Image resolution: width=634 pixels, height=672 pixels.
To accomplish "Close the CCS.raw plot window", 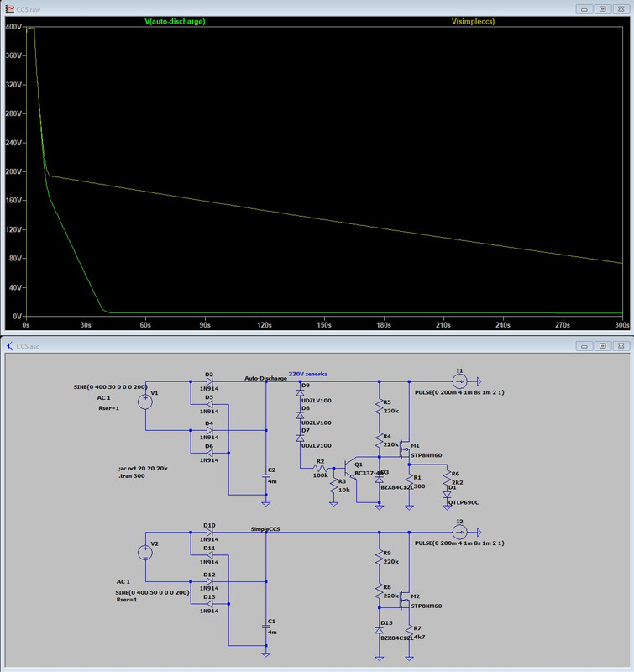I will 621,9.
